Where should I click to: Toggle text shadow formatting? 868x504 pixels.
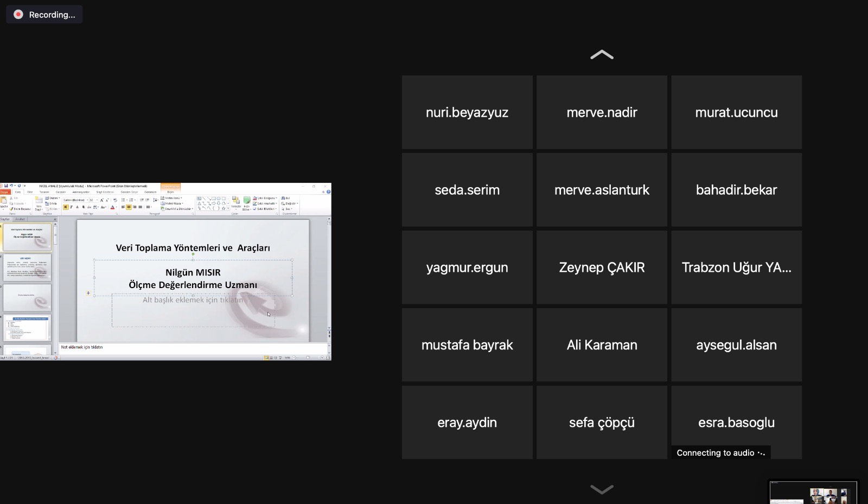[x=83, y=207]
